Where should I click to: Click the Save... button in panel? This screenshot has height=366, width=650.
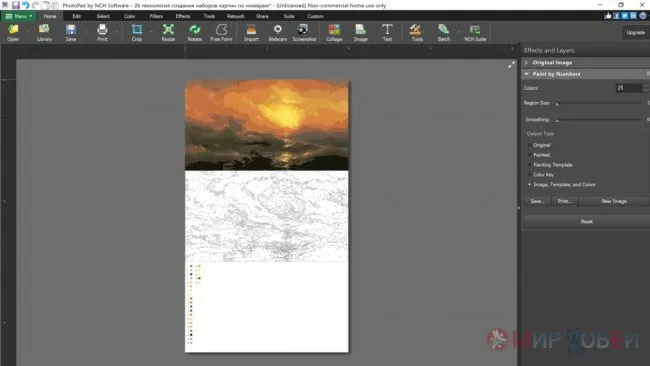(537, 201)
